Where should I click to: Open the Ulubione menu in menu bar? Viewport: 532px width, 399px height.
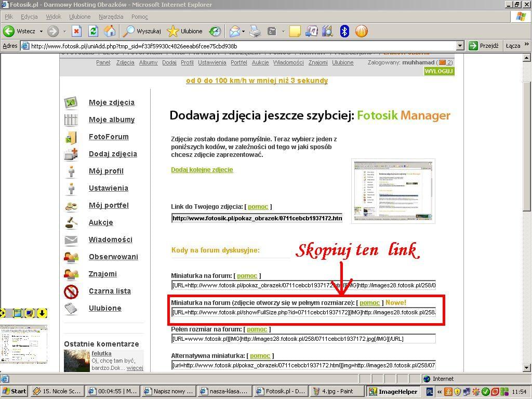point(79,17)
